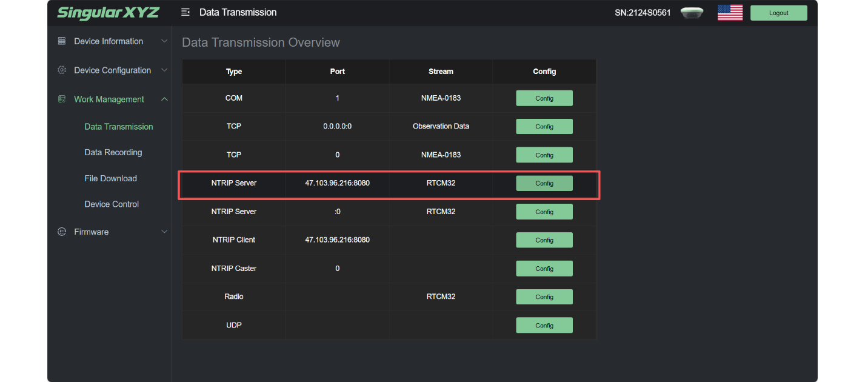Switch language via the US flag icon
868x382 pixels.
pyautogui.click(x=730, y=13)
